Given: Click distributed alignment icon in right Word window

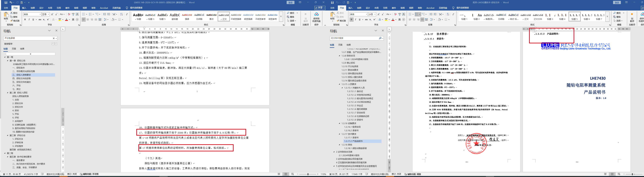Looking at the screenshot, I should point(427,19).
